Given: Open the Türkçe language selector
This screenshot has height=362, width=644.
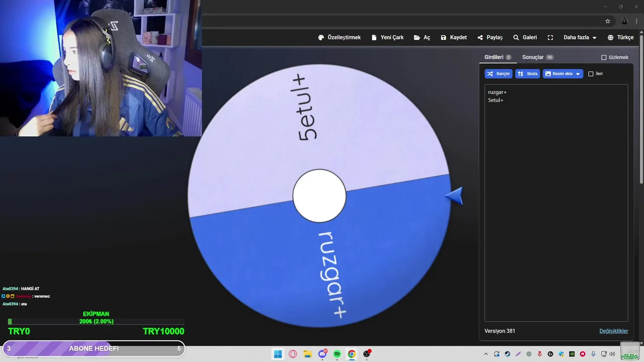Looking at the screenshot, I should 620,37.
